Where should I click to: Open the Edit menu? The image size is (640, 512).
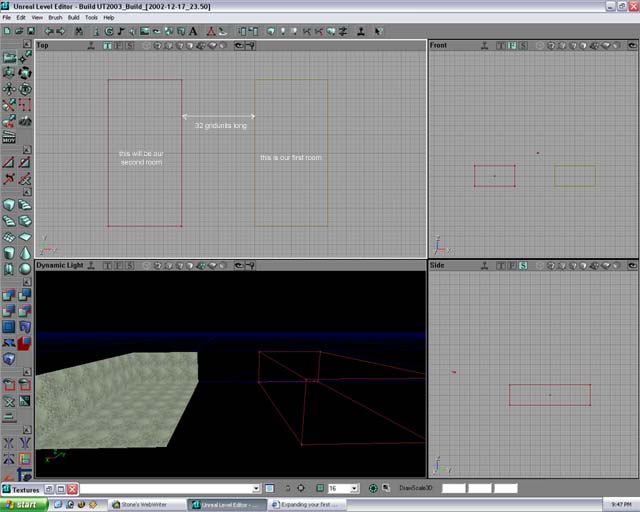(21, 18)
